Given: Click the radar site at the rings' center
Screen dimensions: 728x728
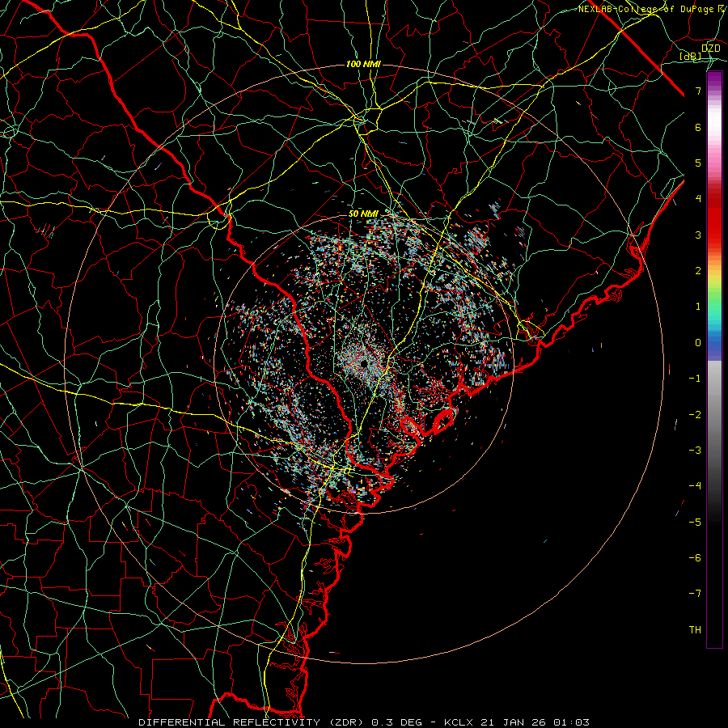Looking at the screenshot, I should pyautogui.click(x=364, y=363).
